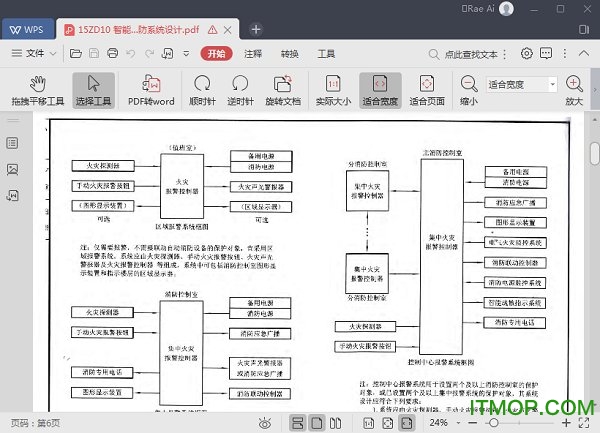Open the feedback chat bubble icon

546,53
